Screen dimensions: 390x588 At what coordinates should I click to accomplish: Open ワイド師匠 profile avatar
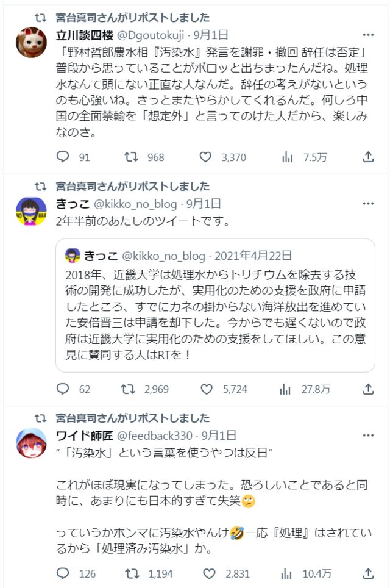pos(31,443)
